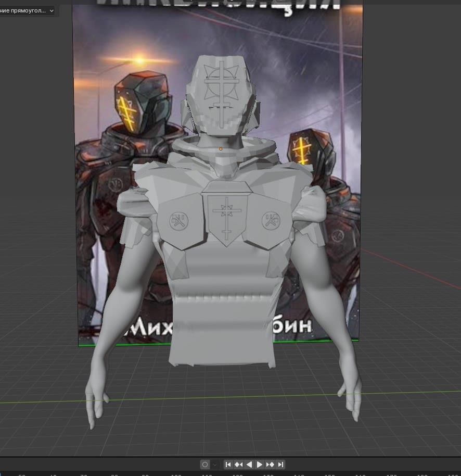
Task: Toggle the auto keying record button
Action: [205, 465]
